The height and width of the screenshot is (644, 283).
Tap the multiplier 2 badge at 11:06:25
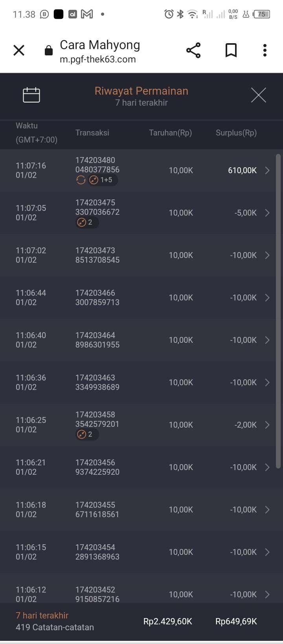point(87,434)
